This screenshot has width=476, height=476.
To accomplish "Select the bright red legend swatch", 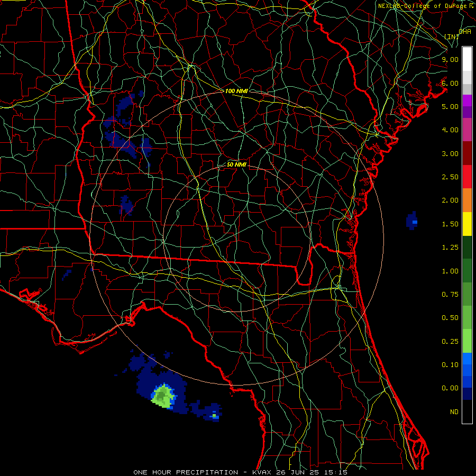I will coord(467,177).
